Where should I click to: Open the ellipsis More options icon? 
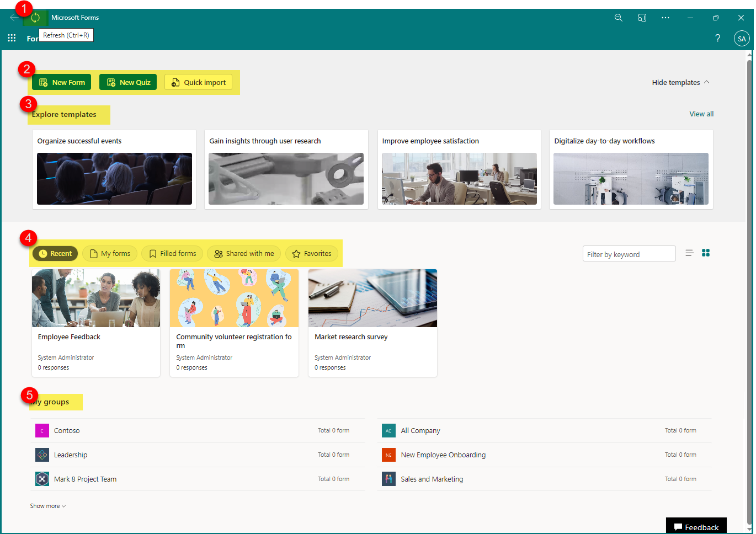click(x=666, y=17)
